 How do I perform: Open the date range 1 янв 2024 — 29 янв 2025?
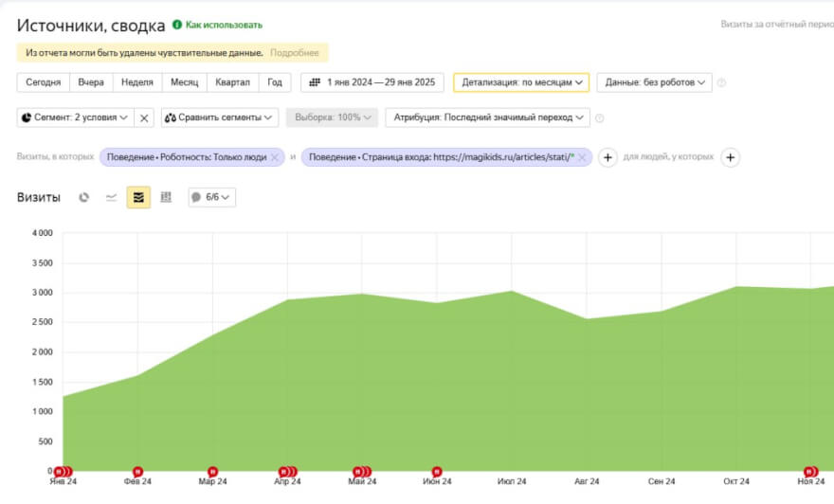coord(372,82)
